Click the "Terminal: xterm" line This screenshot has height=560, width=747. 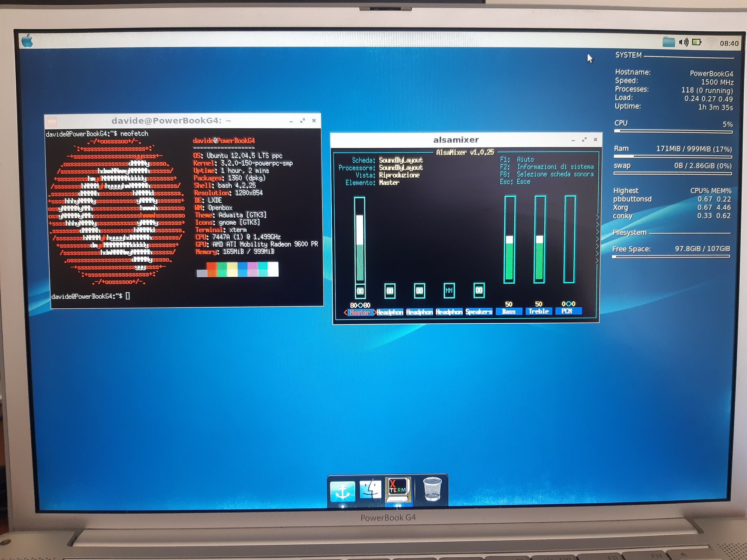221,230
